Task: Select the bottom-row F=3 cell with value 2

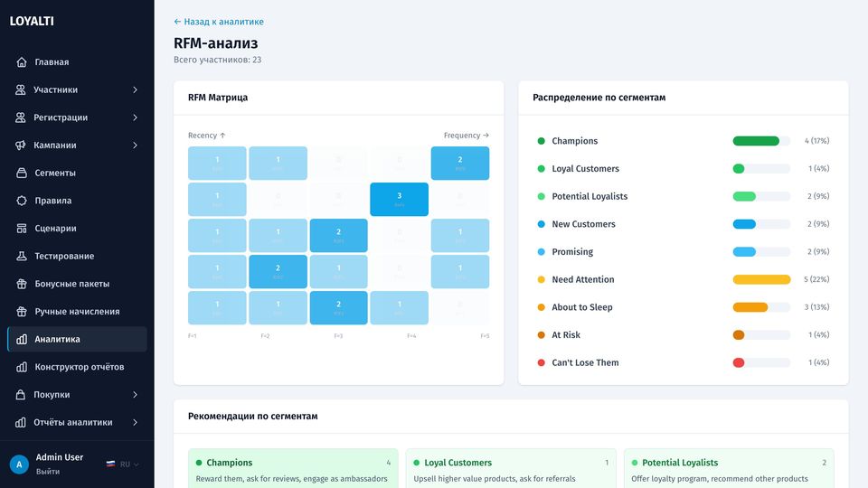Action: coord(338,307)
